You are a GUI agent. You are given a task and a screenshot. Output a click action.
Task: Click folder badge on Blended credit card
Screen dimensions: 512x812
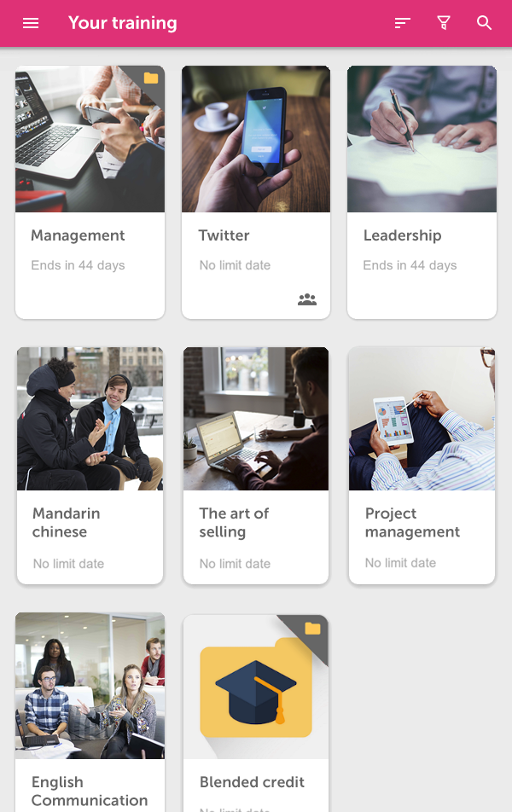312,629
